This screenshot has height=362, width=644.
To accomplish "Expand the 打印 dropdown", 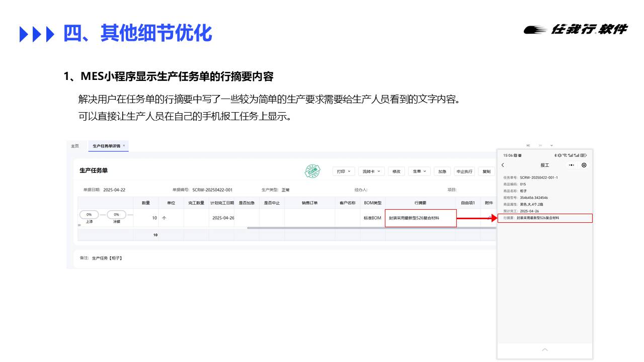I will pyautogui.click(x=344, y=171).
